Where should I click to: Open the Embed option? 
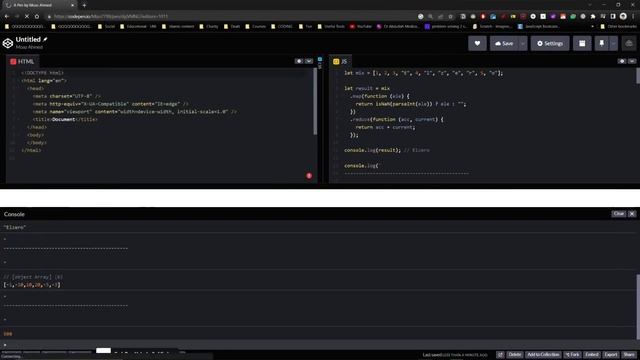point(591,355)
